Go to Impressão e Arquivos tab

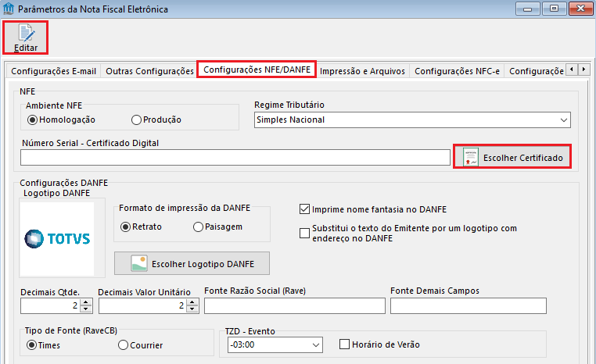tap(362, 71)
